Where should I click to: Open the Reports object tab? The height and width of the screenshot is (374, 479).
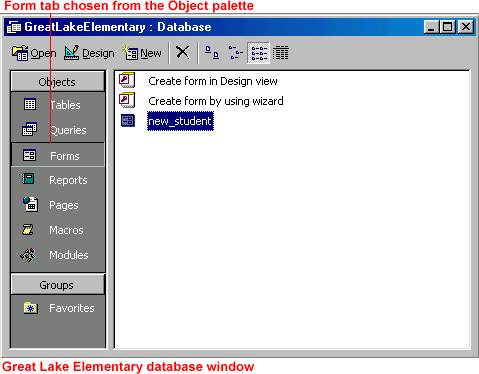[x=57, y=180]
